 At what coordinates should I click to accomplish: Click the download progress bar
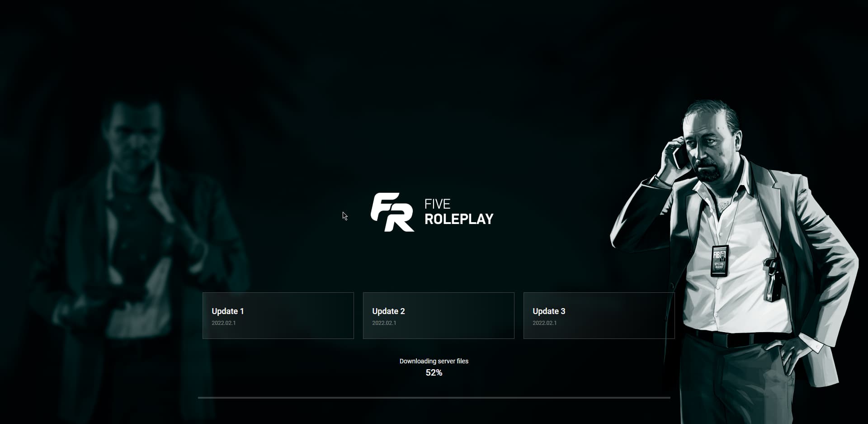point(434,398)
